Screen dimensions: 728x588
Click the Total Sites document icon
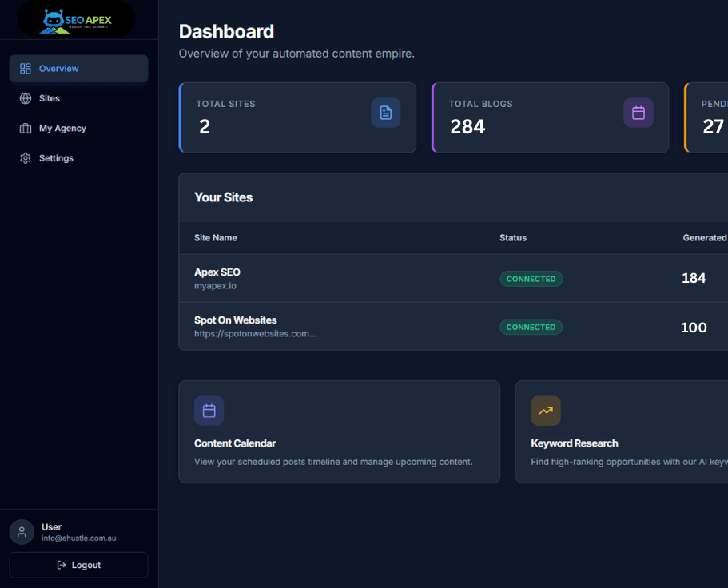coord(385,113)
